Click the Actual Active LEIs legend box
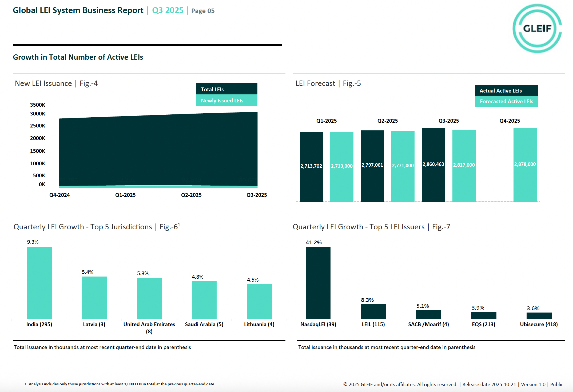 pyautogui.click(x=506, y=91)
